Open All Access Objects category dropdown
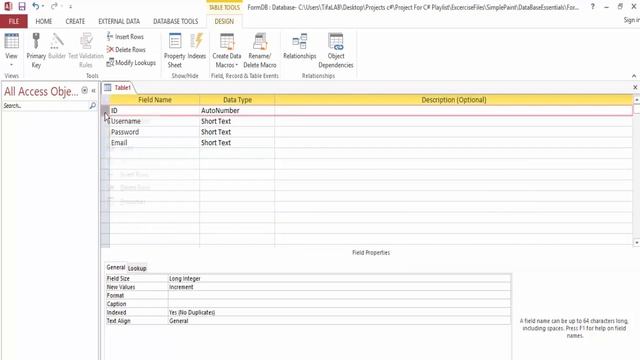This screenshot has width=640, height=360. point(84,91)
